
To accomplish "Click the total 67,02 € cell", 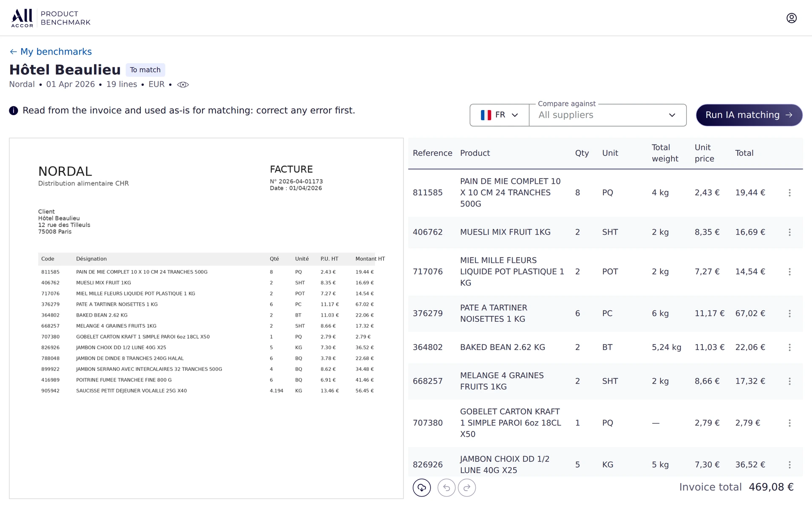I will pyautogui.click(x=750, y=314).
